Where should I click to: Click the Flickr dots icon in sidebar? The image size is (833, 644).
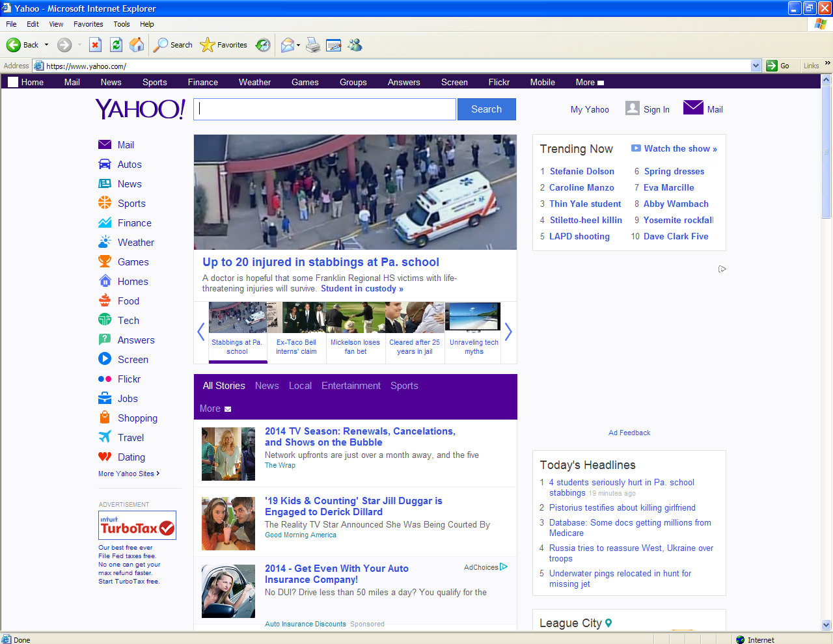[105, 379]
